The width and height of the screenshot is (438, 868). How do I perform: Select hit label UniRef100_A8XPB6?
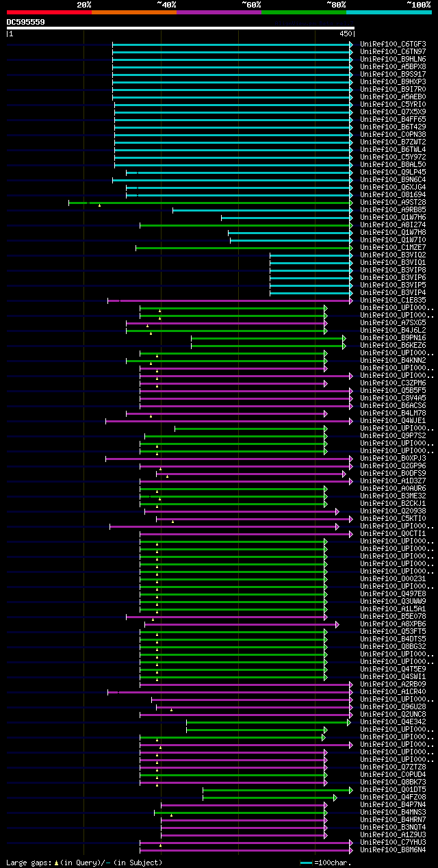point(393,624)
